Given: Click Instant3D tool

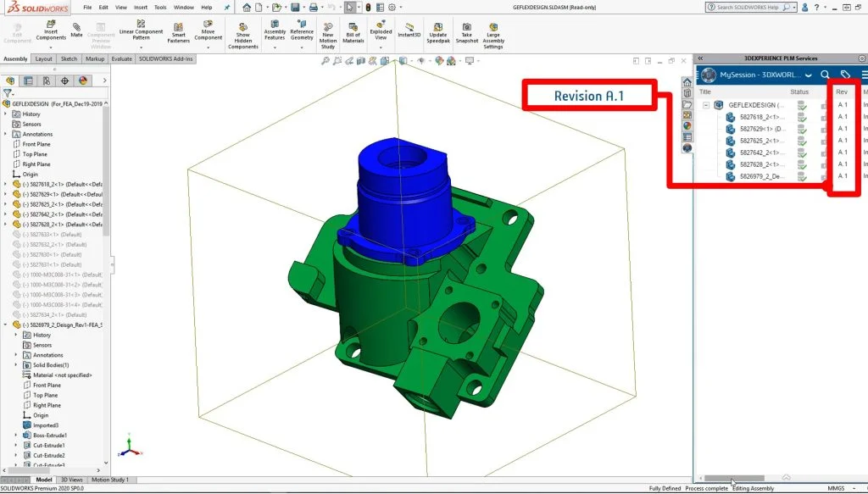Looking at the screenshot, I should [x=409, y=31].
